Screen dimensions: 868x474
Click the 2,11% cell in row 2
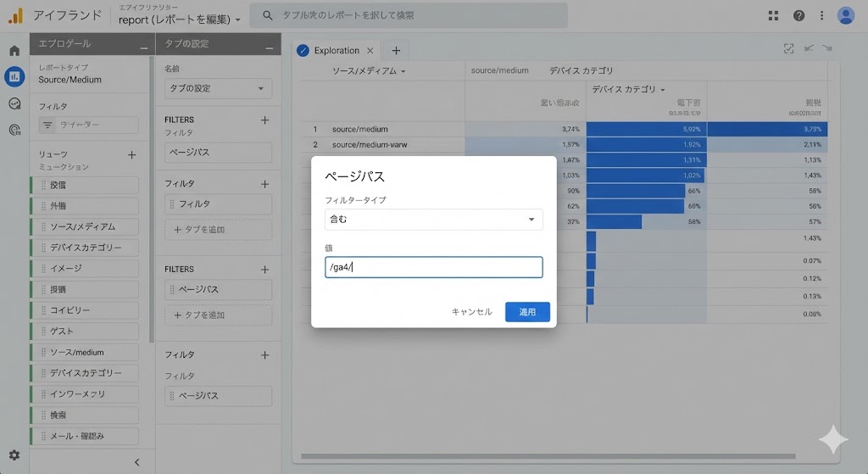[767, 144]
